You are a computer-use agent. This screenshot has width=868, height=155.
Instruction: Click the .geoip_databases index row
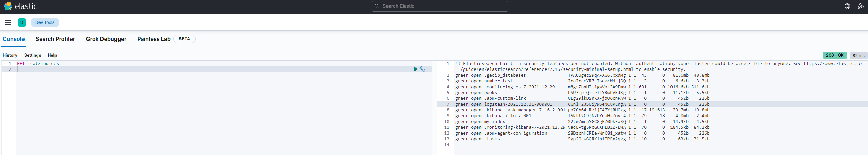[x=582, y=75]
